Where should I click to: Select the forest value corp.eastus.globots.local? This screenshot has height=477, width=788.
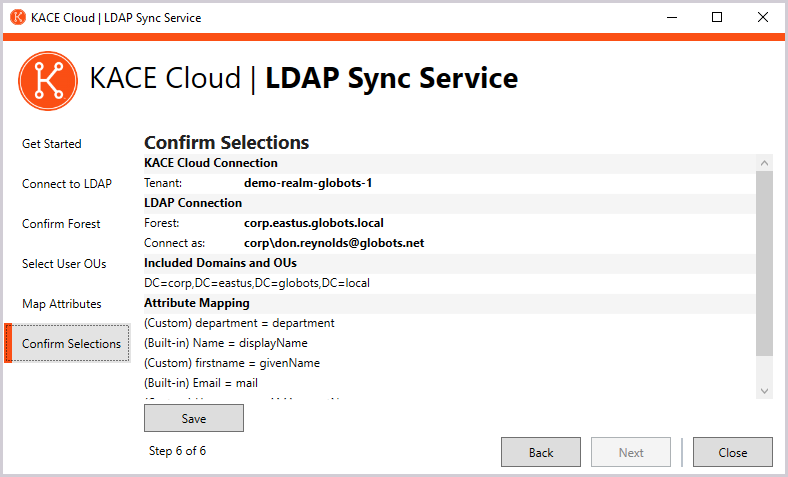coord(314,223)
